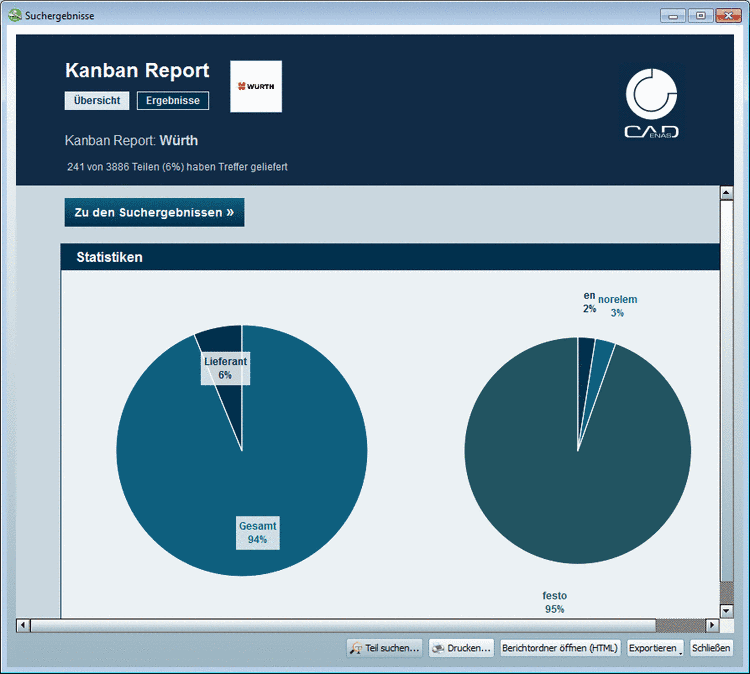Click the Würth logo thumbnail
The height and width of the screenshot is (674, 750).
256,87
